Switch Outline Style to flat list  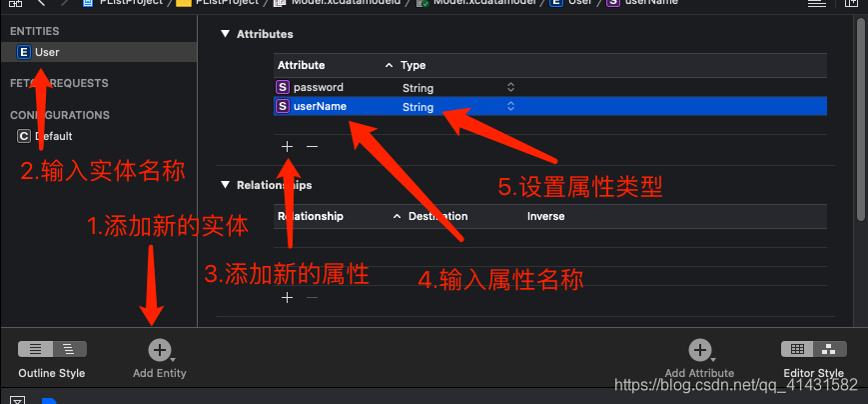[x=35, y=349]
